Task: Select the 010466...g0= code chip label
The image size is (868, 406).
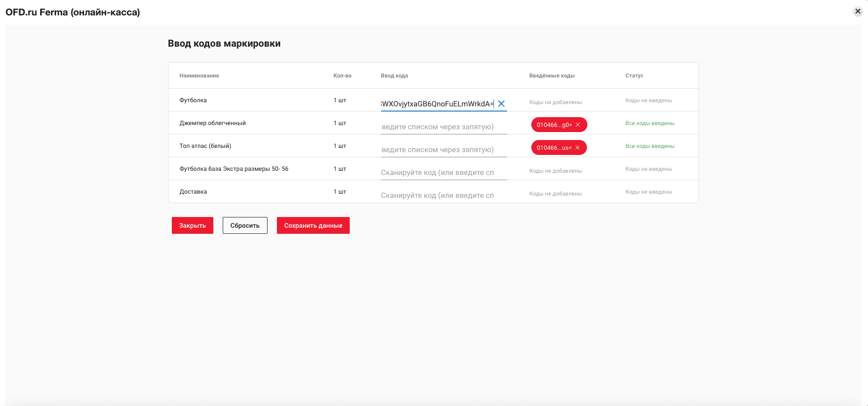Action: pos(554,125)
